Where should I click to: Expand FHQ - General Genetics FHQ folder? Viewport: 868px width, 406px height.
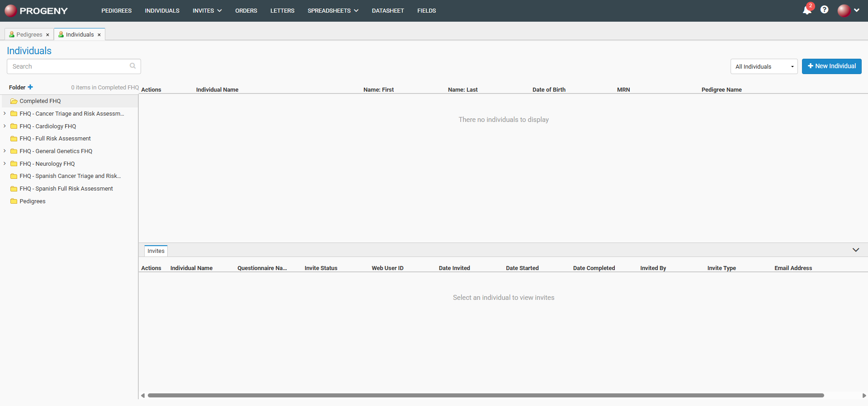(5, 151)
